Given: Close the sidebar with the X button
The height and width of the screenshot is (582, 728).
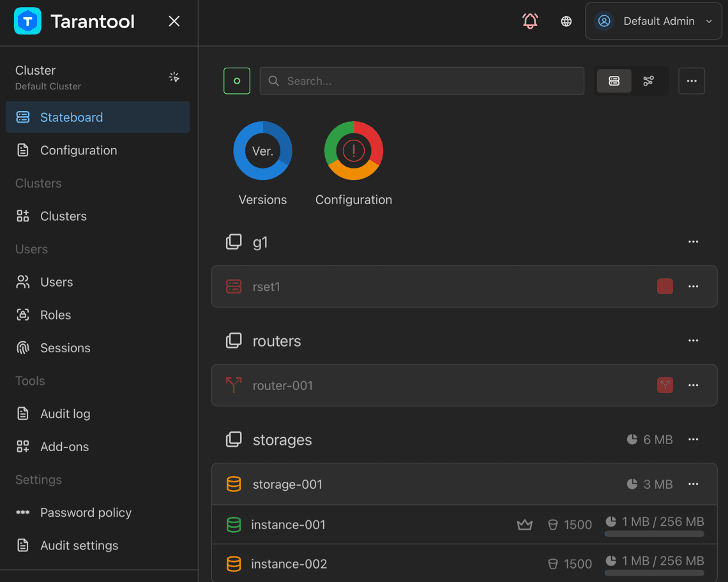Looking at the screenshot, I should coord(174,21).
